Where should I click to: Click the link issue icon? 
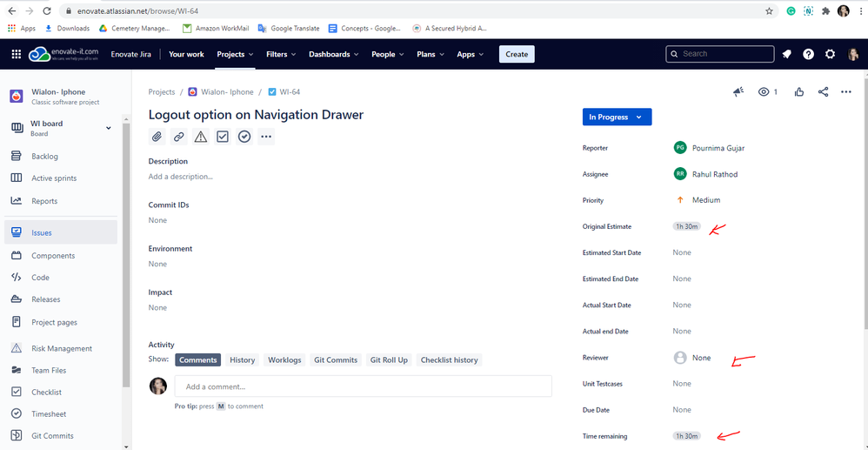click(179, 137)
